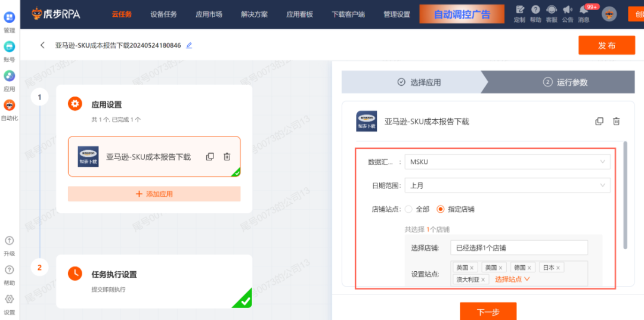This screenshot has height=320, width=644.
Task: Click the 添加应用 button
Action: click(154, 194)
